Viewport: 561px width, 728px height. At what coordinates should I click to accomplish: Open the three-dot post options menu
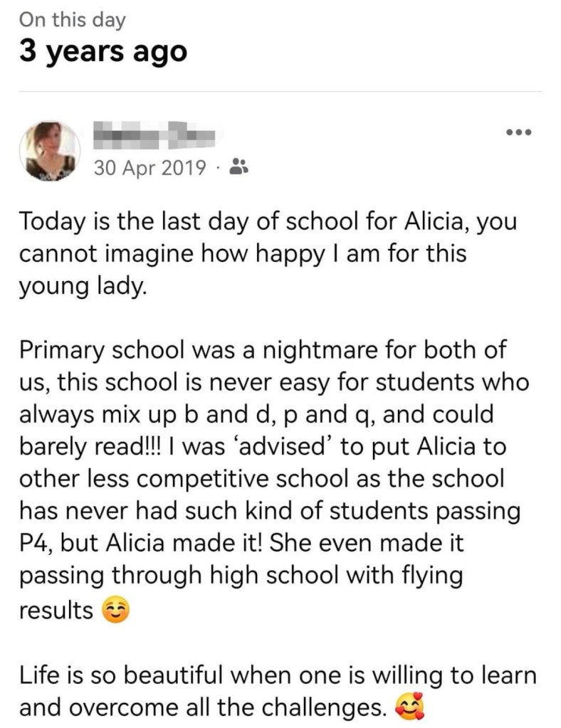[519, 132]
